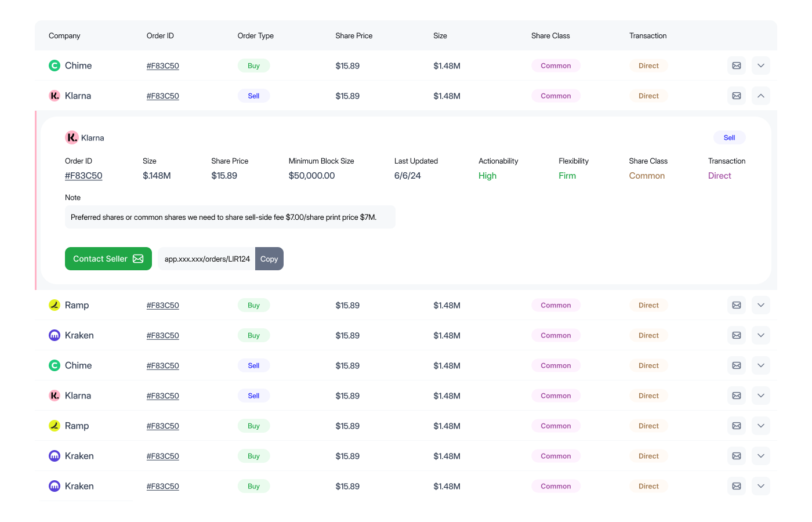Click the mail icon in expanded Klarna row
The image size is (812, 522).
pyautogui.click(x=737, y=96)
